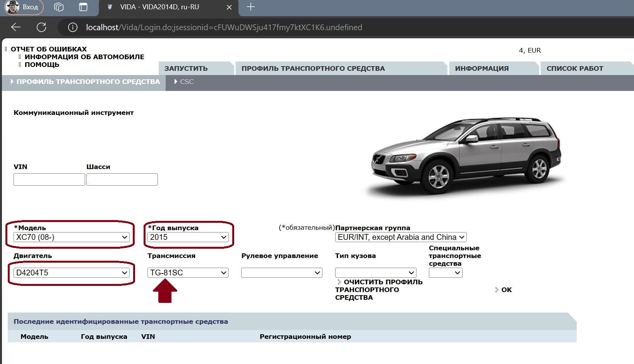
Task: Open the Рулевое управление dropdown
Action: tap(282, 273)
